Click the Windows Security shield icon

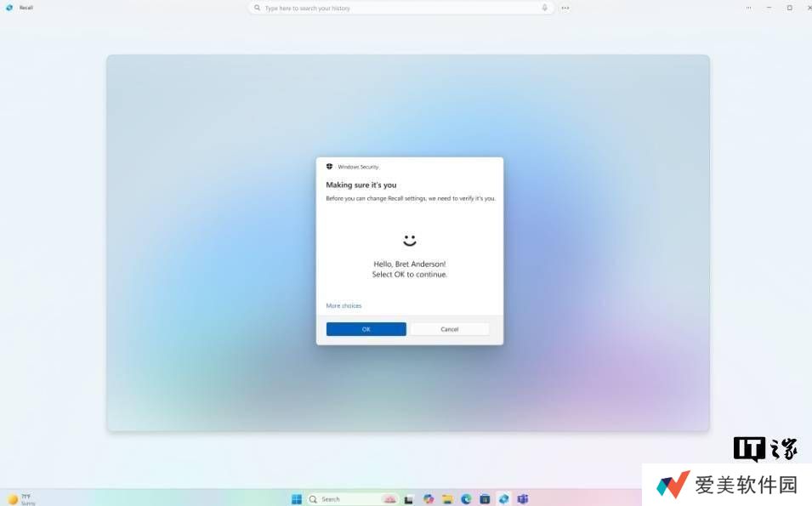click(329, 167)
